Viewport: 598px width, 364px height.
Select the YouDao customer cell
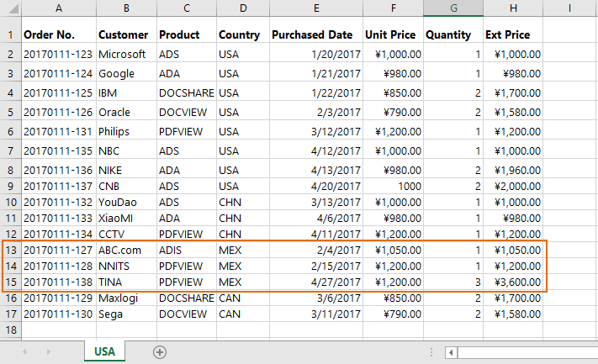[127, 202]
